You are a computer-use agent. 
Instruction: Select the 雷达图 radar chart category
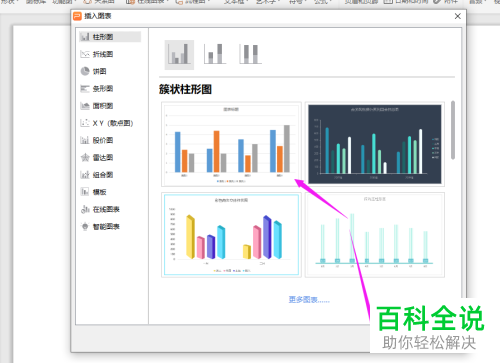[97, 158]
